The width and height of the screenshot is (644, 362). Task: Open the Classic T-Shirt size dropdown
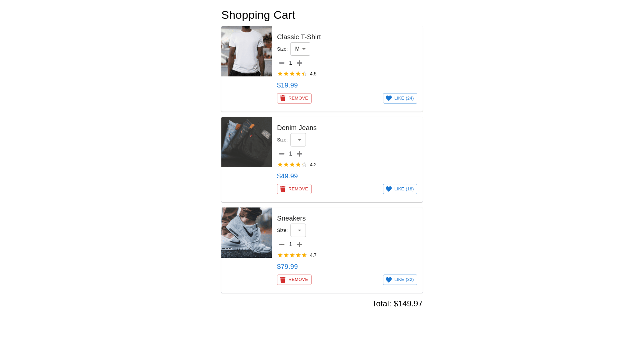[x=300, y=49]
